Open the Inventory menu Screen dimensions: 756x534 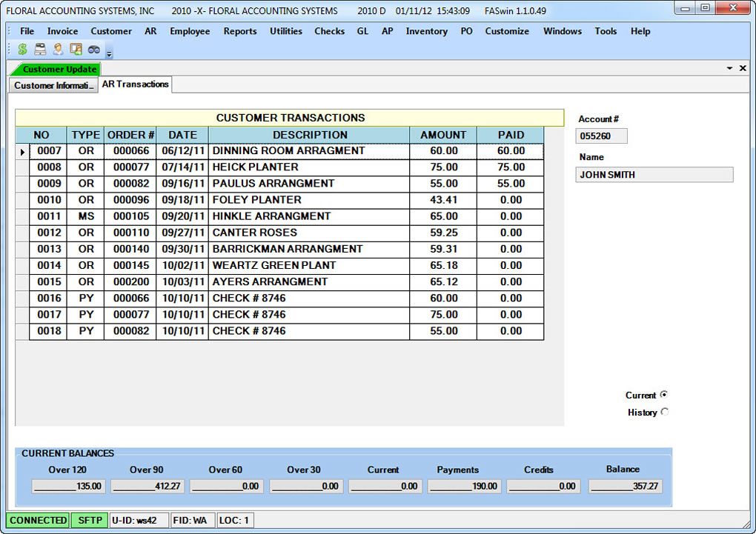click(426, 31)
